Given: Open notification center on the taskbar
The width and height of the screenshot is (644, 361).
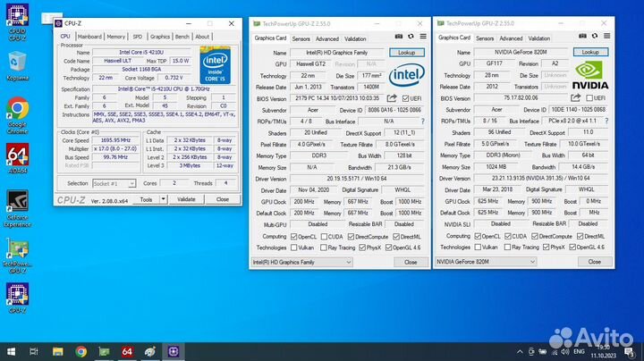Looking at the screenshot, I should point(629,351).
